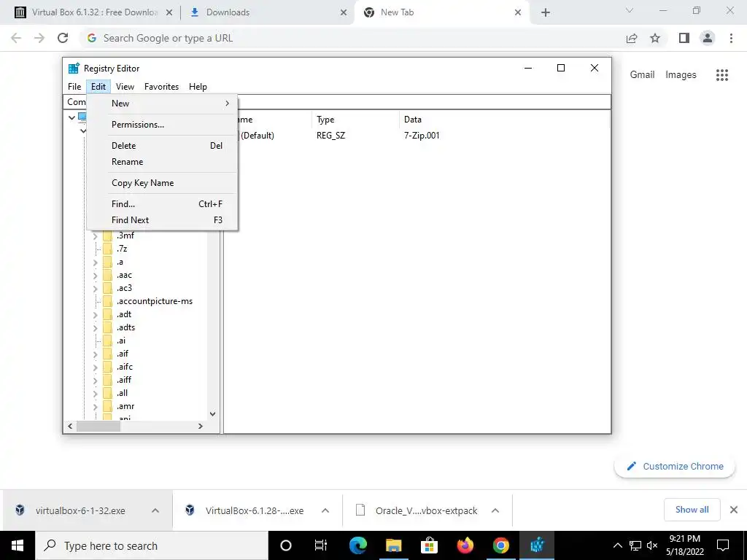Image resolution: width=747 pixels, height=560 pixels.
Task: Open options for virtualbox-6-1-32.exe download
Action: pyautogui.click(x=155, y=510)
